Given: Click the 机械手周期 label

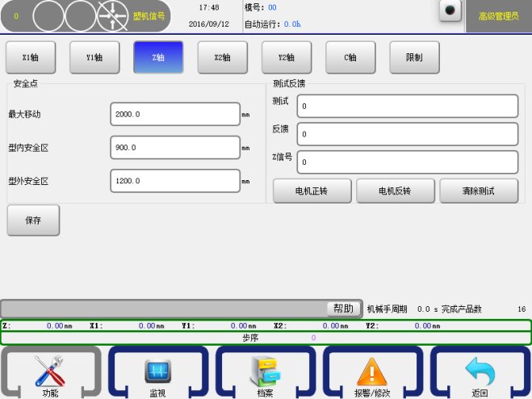Looking at the screenshot, I should click(387, 309).
